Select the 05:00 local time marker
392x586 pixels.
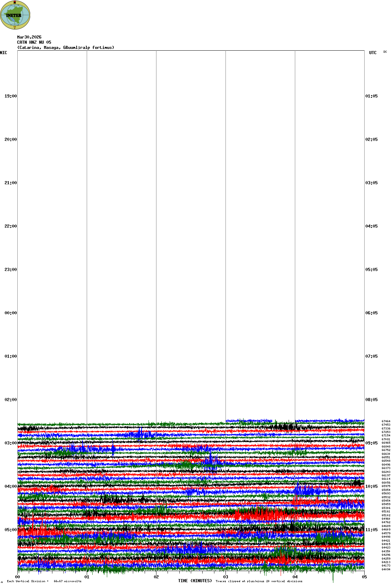[10, 530]
